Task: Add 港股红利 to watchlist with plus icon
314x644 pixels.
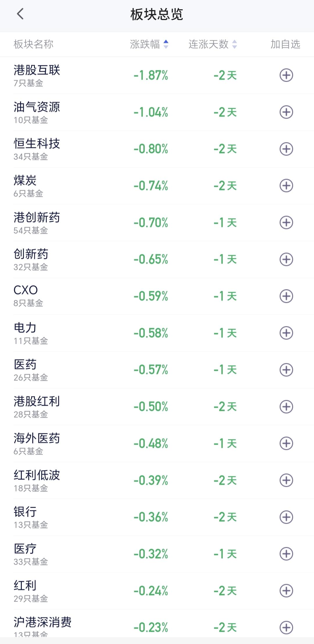Action: (286, 407)
